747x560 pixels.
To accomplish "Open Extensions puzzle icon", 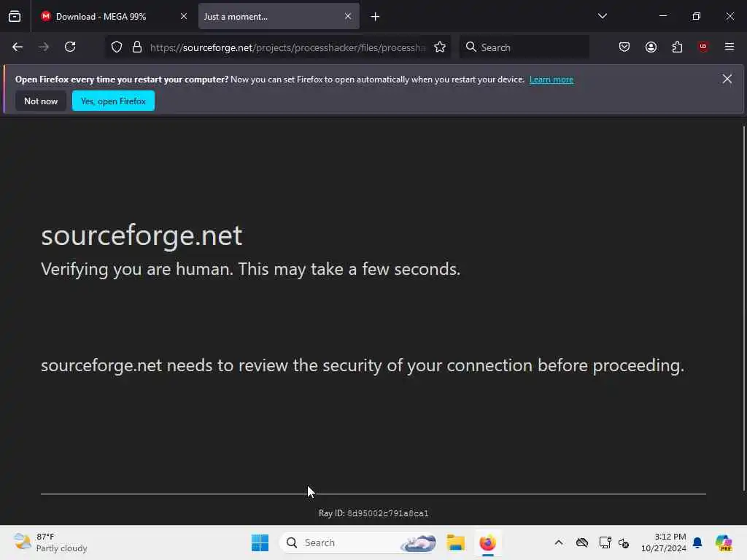I will pos(677,47).
